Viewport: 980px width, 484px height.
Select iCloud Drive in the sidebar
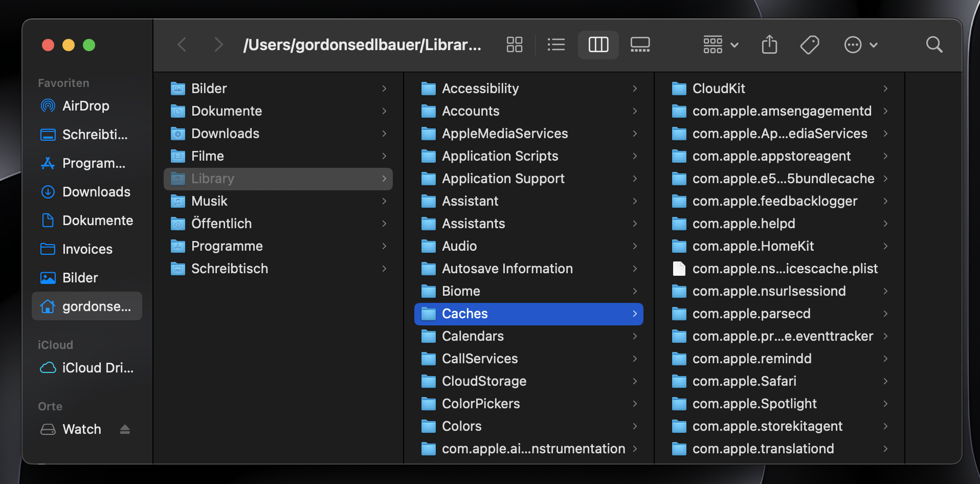(x=90, y=367)
